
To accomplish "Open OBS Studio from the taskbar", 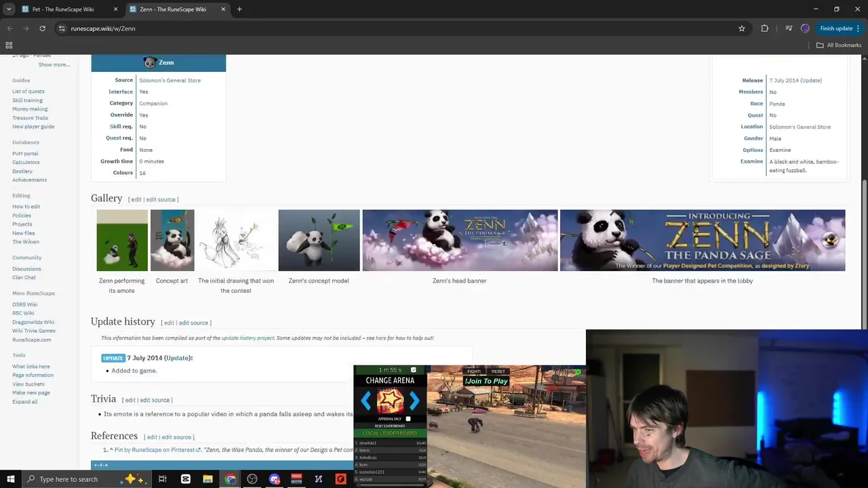I will coord(252,479).
